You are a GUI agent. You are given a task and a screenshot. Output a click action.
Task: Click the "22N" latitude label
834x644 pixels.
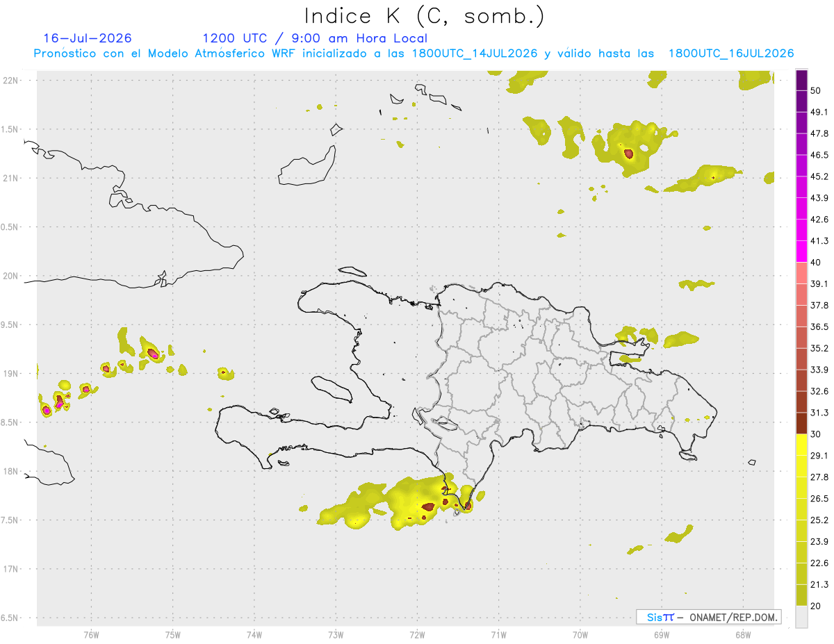(11, 80)
